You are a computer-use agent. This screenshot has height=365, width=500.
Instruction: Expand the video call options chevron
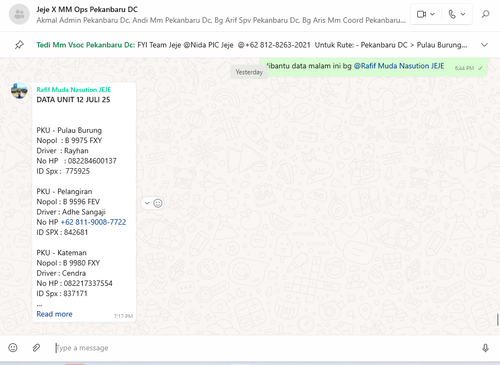click(432, 14)
